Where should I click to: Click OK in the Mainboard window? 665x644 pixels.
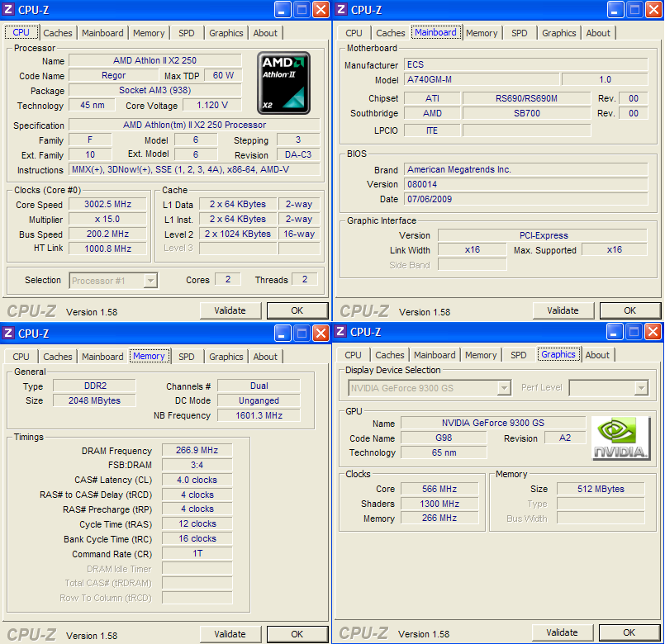coord(630,310)
